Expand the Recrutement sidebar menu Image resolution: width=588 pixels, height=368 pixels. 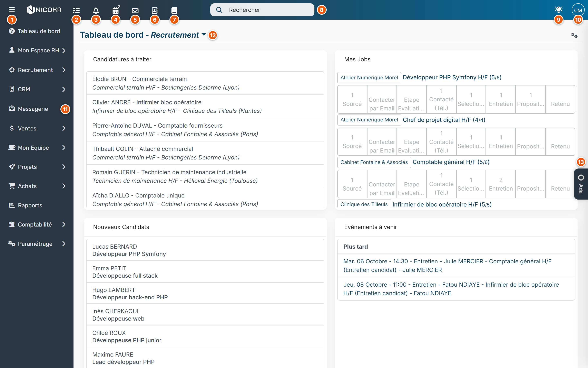click(37, 70)
